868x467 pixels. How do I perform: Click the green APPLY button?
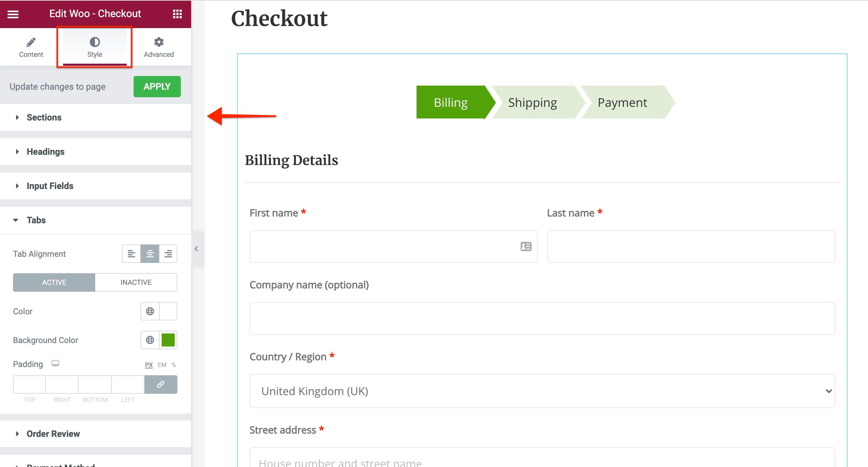pos(157,86)
